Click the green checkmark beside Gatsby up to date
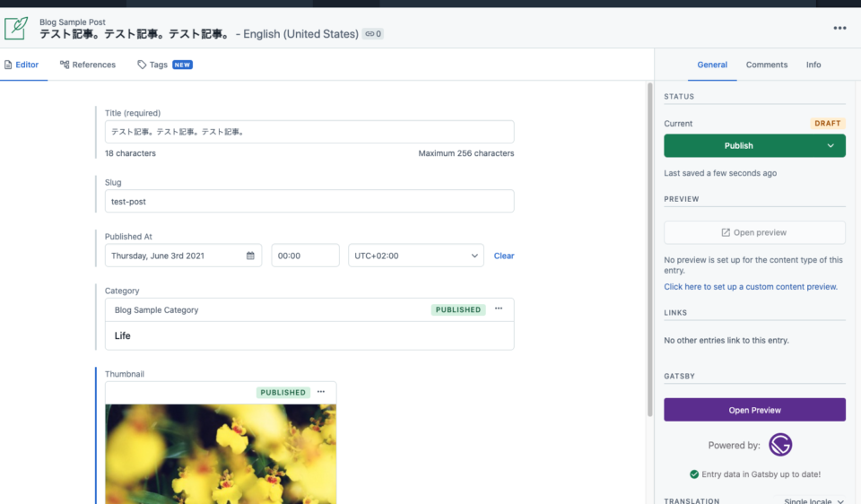 point(694,474)
